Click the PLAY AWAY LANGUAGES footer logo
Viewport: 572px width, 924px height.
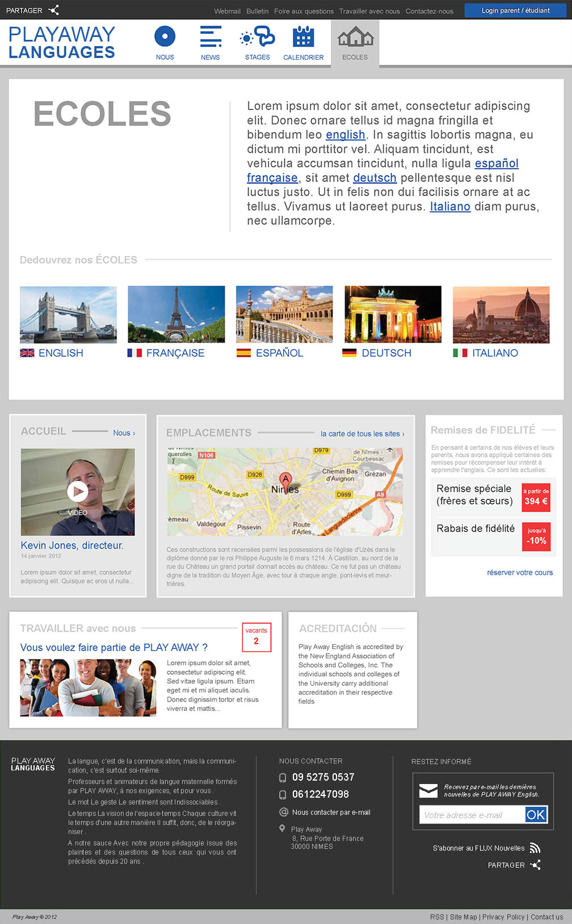coord(33,764)
